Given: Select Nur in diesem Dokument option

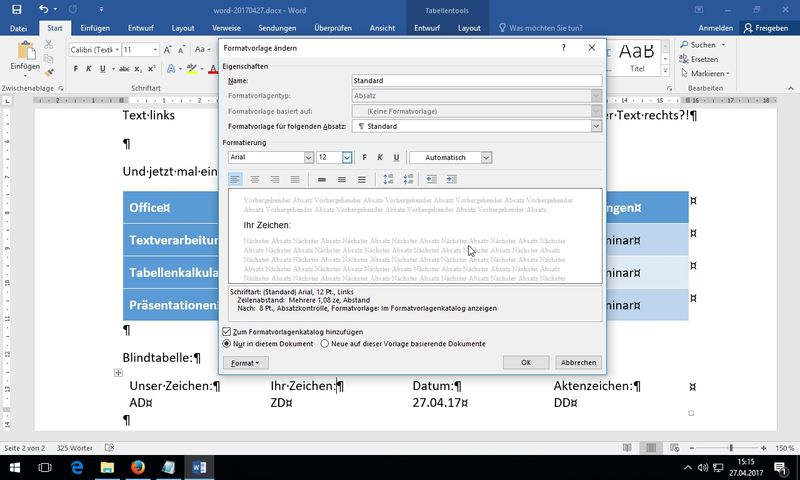Looking at the screenshot, I should click(x=227, y=343).
